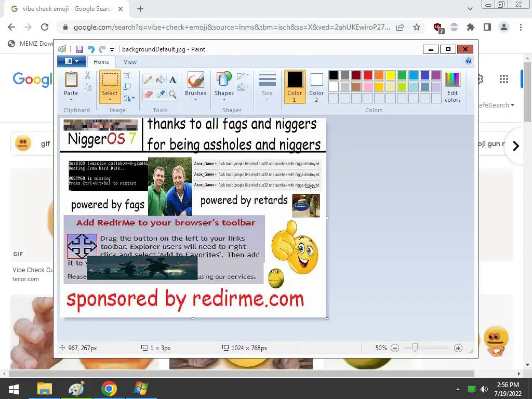Select the Text tool
The height and width of the screenshot is (399, 532).
[x=172, y=79]
